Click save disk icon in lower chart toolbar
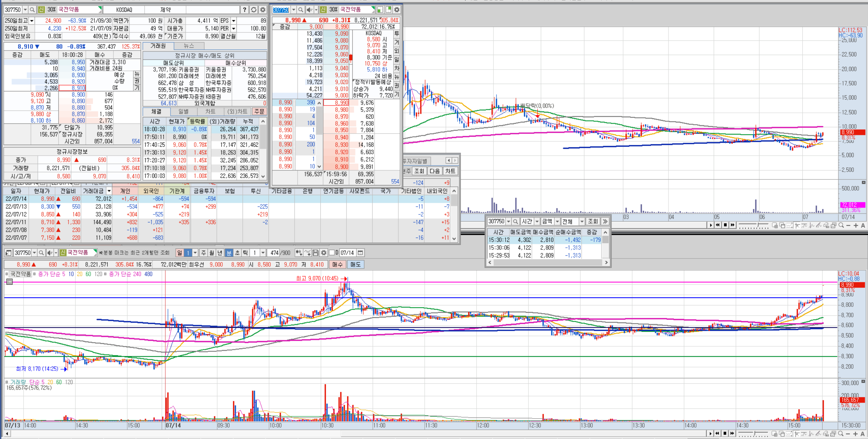 coord(315,253)
